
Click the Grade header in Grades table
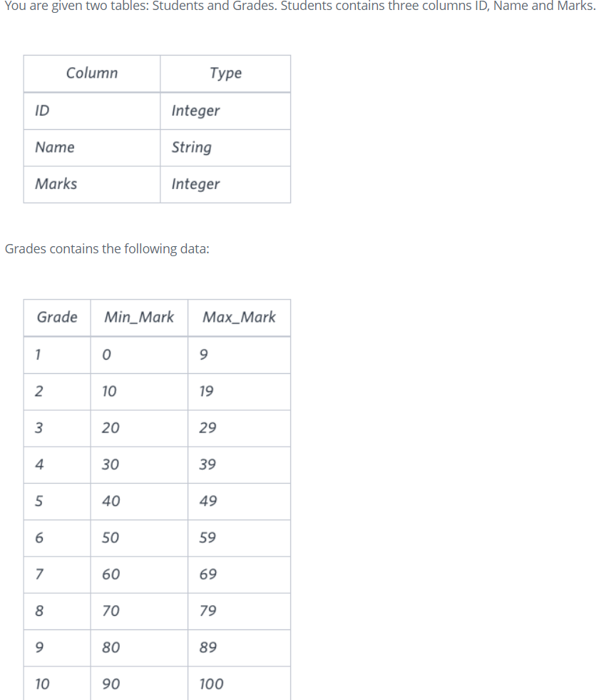coord(57,318)
